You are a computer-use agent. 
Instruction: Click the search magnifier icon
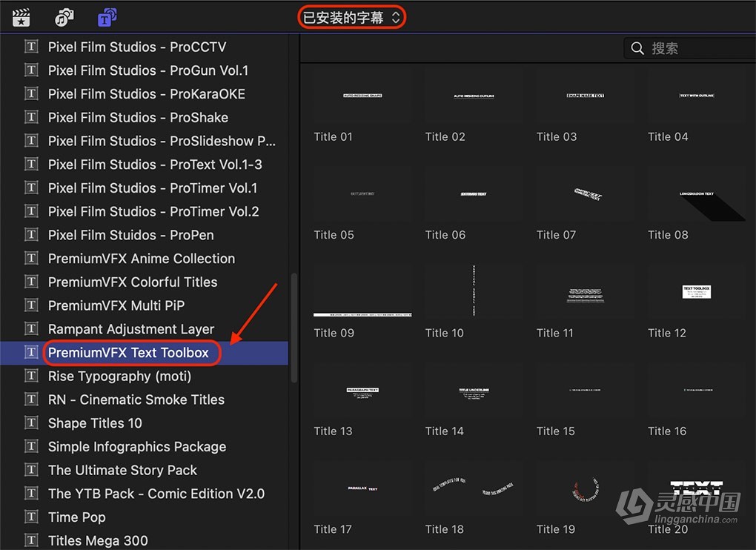coord(637,48)
